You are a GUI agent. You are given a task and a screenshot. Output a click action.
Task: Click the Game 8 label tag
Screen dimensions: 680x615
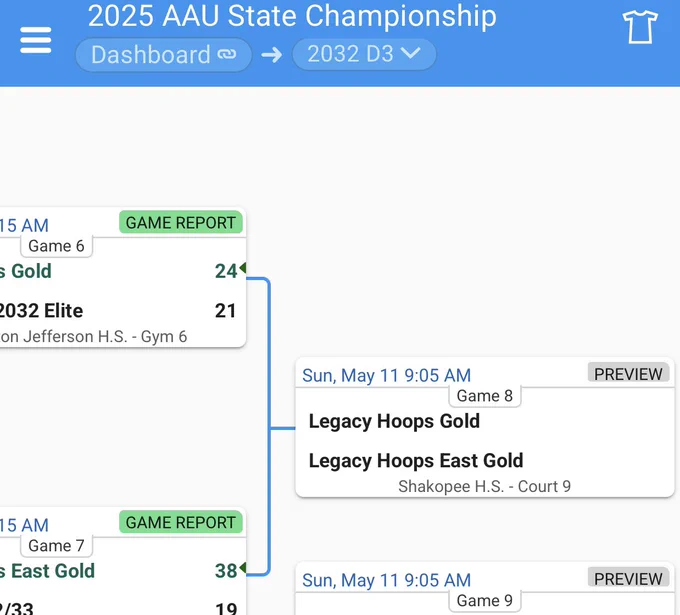[484, 396]
